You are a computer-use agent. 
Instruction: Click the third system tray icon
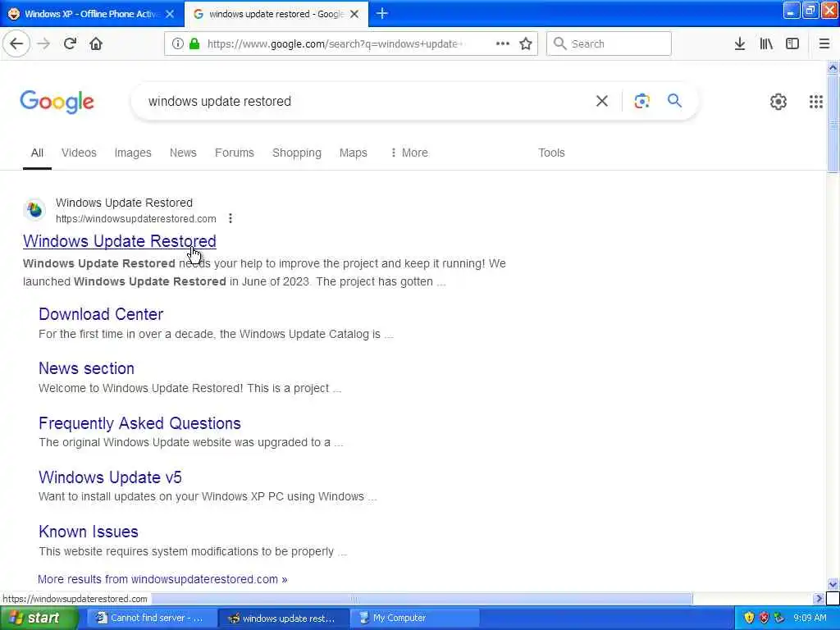(x=779, y=619)
